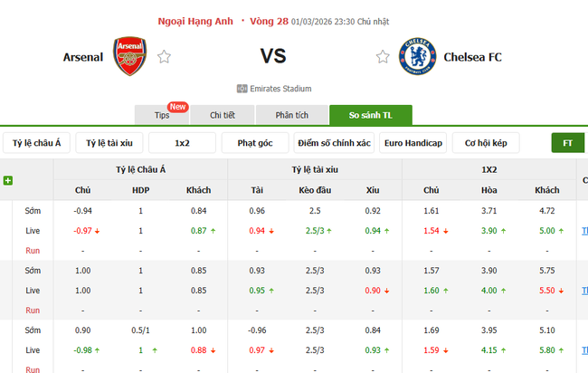Screen dimensions: 588x373
Task: Open the Phân tích tab
Action: tap(291, 115)
